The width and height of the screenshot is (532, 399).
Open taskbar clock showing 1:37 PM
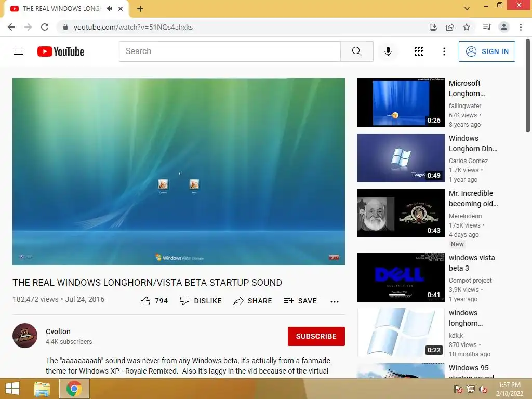(509, 389)
